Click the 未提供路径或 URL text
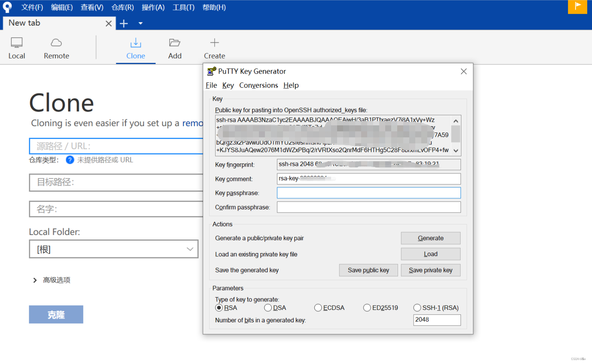 [105, 160]
